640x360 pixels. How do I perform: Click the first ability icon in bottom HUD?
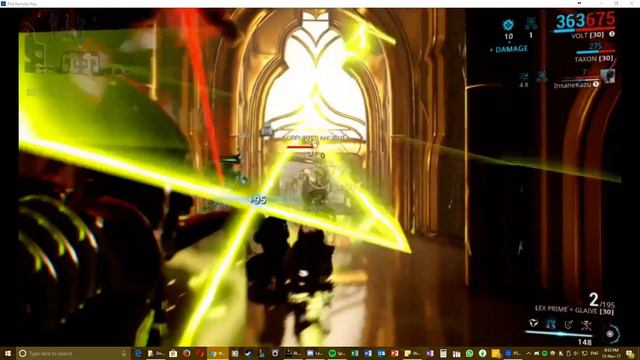pyautogui.click(x=533, y=324)
